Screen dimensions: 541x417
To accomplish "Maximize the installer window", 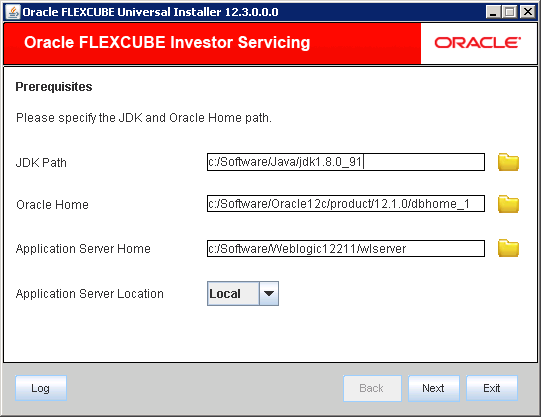I will click(x=510, y=12).
